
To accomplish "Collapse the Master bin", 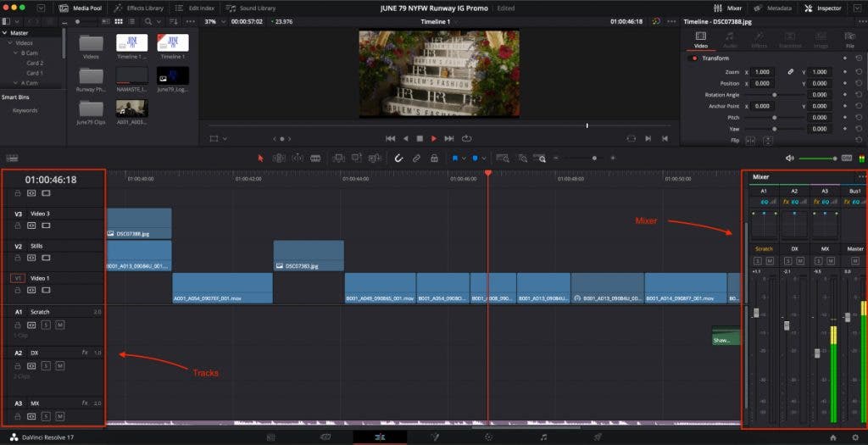I will [x=5, y=33].
